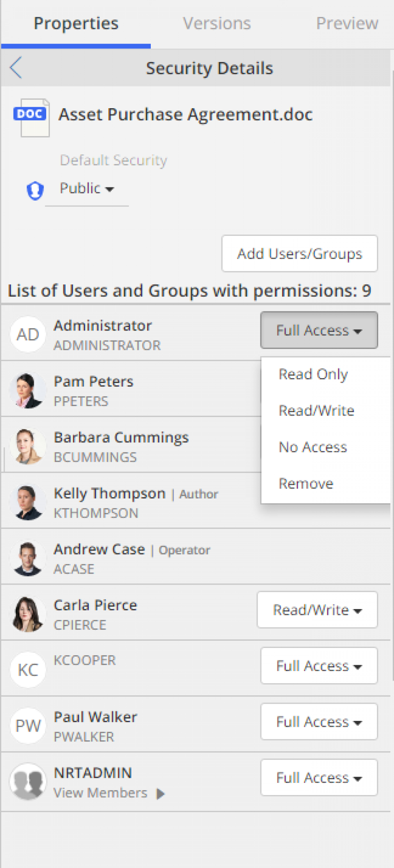Image resolution: width=394 pixels, height=868 pixels.
Task: Open the Public default security dropdown
Action: point(87,188)
